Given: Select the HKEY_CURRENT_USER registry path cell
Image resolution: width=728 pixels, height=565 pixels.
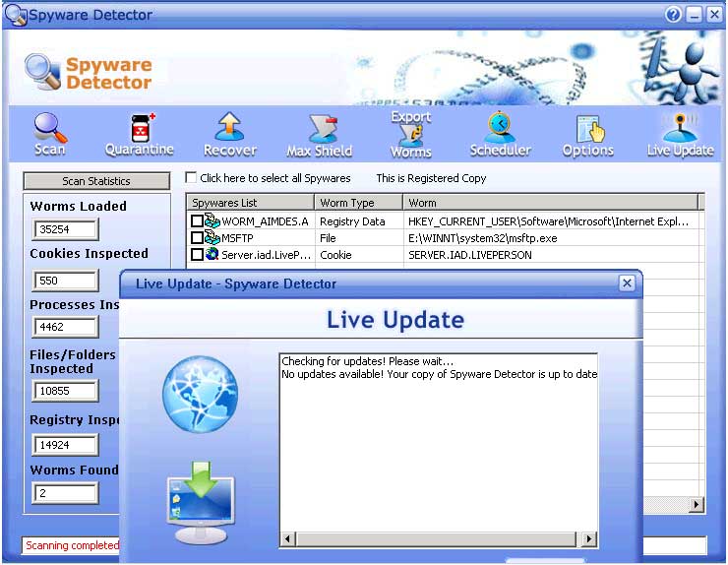Looking at the screenshot, I should pyautogui.click(x=551, y=221).
